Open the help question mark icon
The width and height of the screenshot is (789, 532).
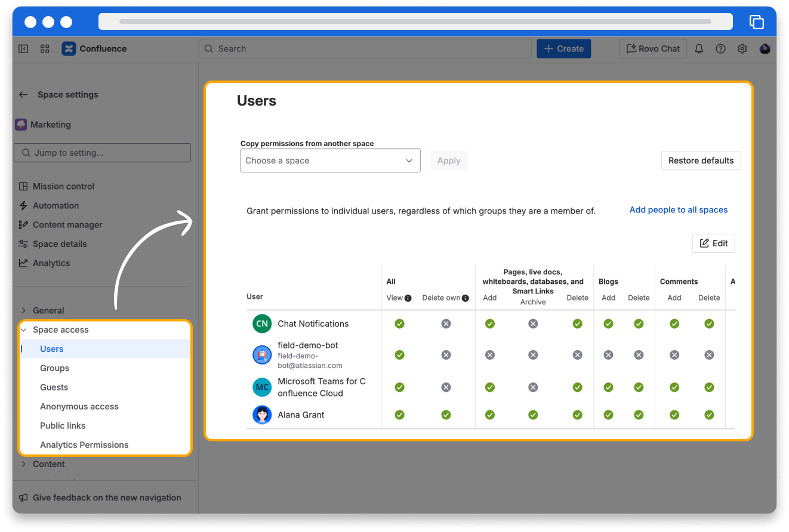pyautogui.click(x=720, y=49)
